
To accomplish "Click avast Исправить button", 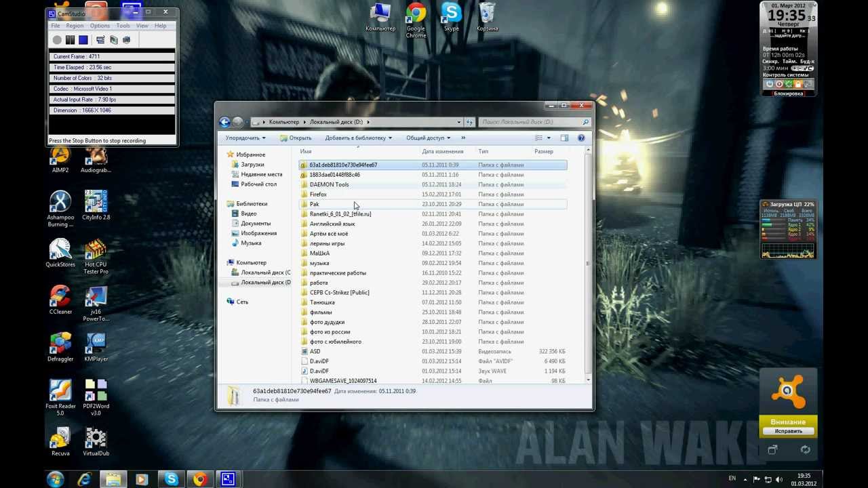I will pyautogui.click(x=788, y=431).
